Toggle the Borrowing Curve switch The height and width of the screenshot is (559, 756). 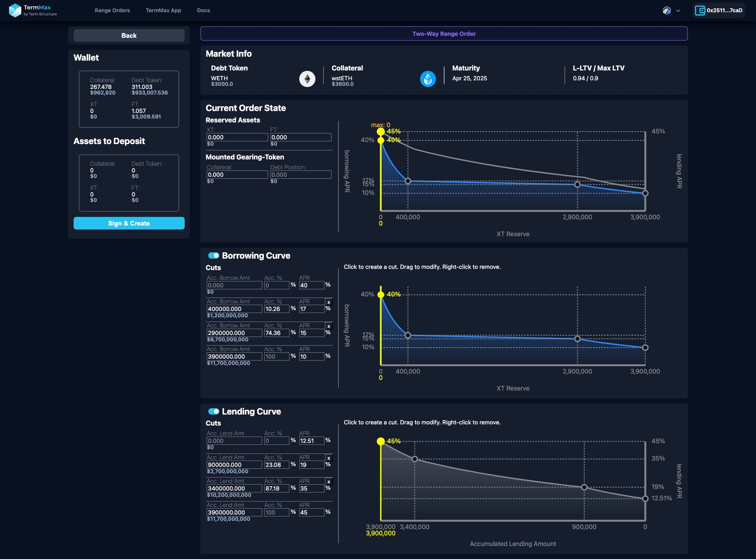(214, 256)
